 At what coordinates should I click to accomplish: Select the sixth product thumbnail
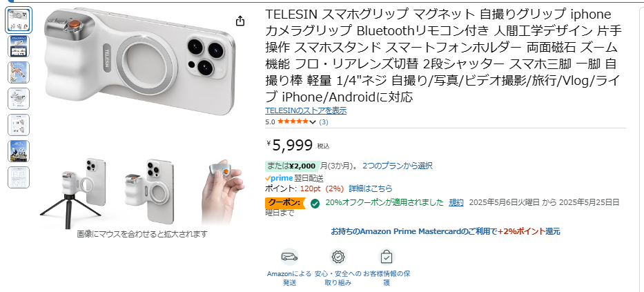tap(19, 151)
